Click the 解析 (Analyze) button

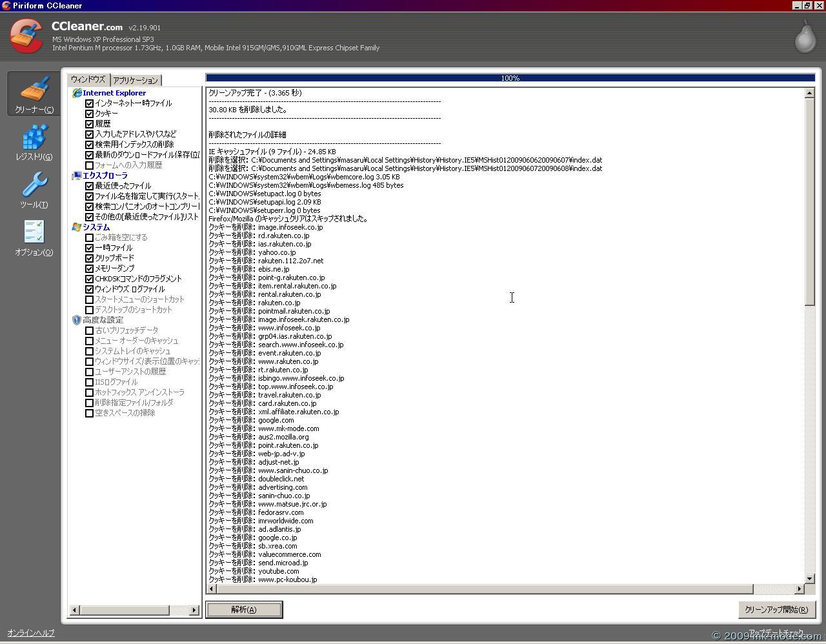244,610
